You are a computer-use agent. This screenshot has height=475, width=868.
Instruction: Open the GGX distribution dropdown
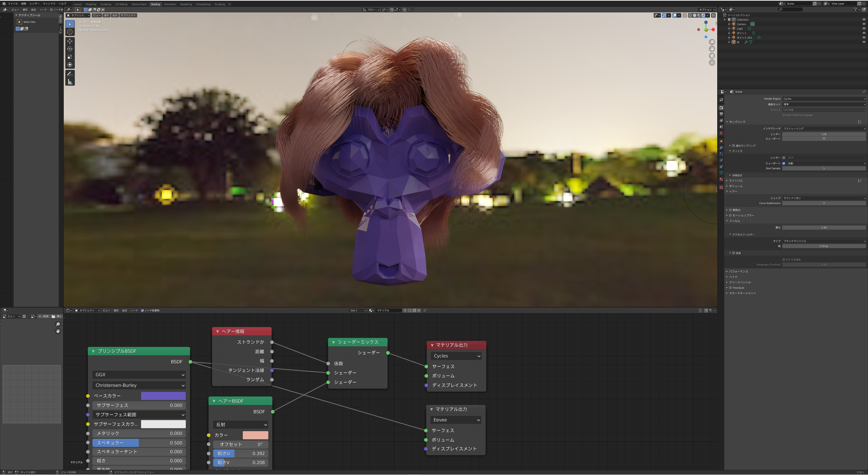(x=139, y=375)
